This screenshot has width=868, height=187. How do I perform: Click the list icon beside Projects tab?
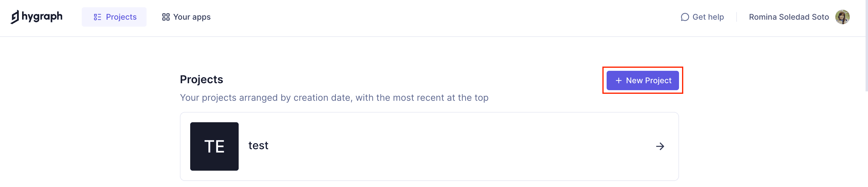pos(98,17)
